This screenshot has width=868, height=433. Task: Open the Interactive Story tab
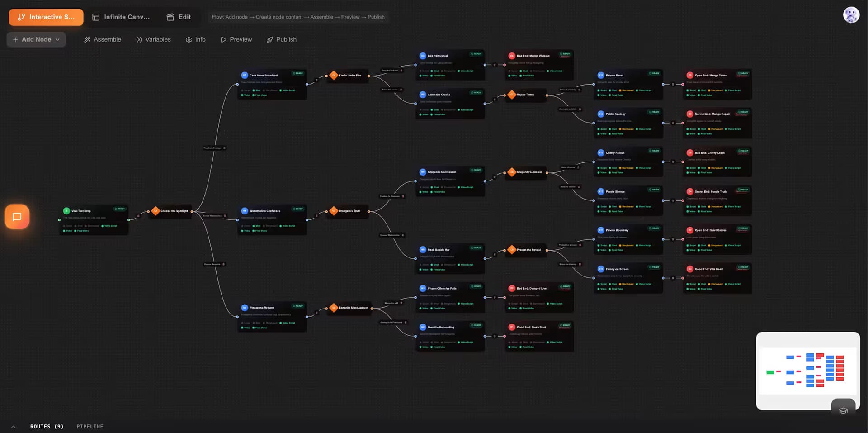pyautogui.click(x=46, y=17)
